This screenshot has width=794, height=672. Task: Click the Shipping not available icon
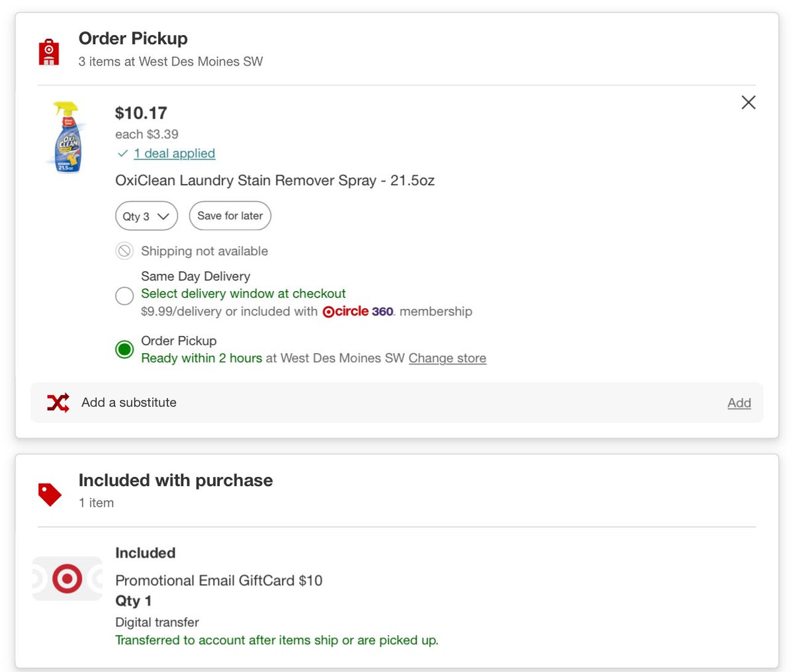124,251
